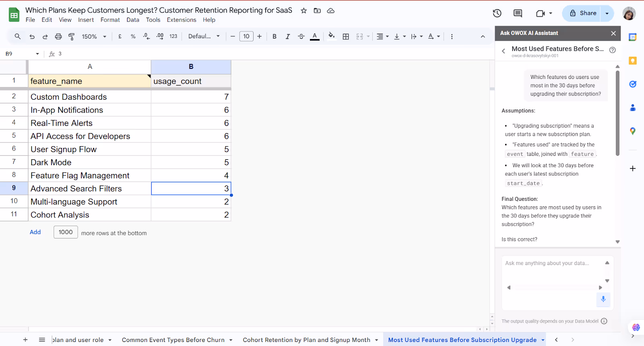Open text wrapping dropdown
644x346 pixels.
tap(417, 36)
